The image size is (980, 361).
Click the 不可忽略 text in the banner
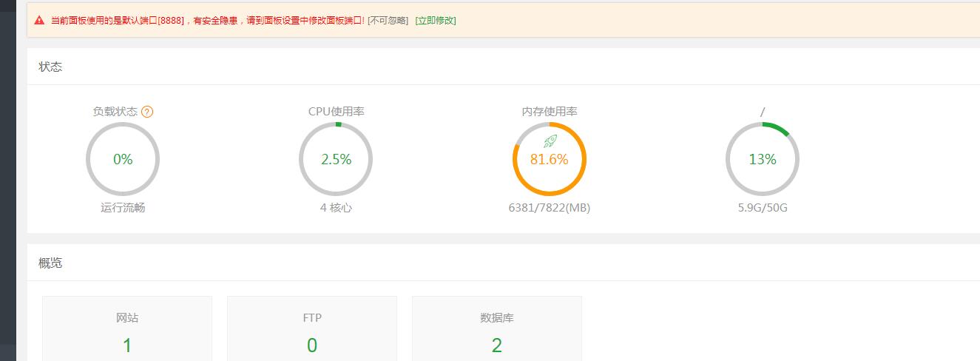[388, 21]
